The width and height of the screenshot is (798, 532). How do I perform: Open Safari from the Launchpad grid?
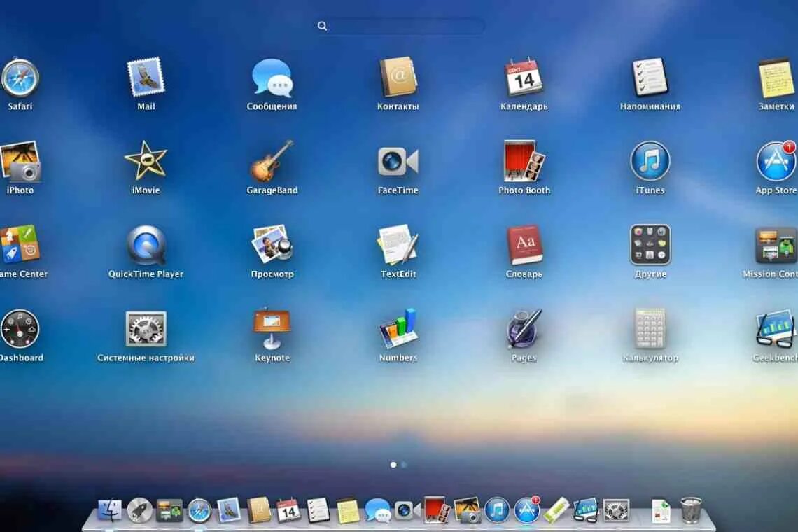tap(20, 78)
